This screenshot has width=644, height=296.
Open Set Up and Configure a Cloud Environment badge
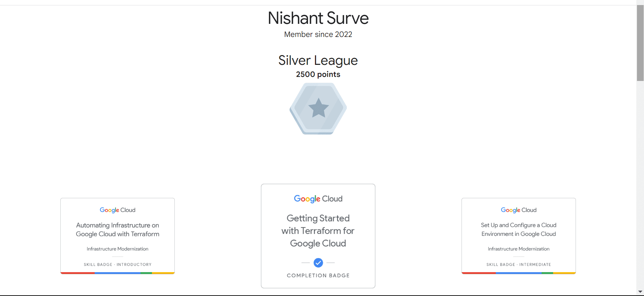pyautogui.click(x=519, y=230)
